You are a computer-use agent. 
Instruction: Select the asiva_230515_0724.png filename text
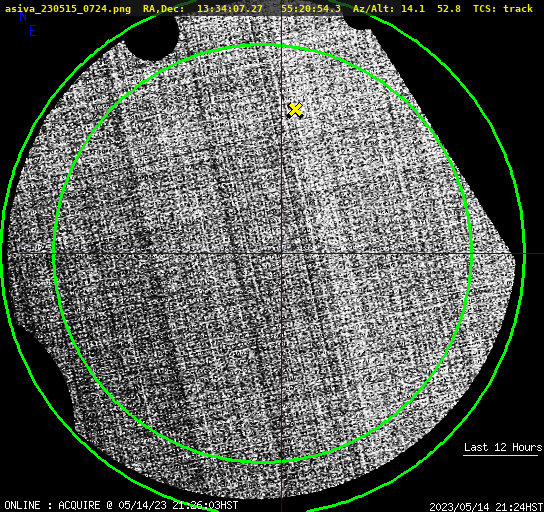pyautogui.click(x=68, y=9)
